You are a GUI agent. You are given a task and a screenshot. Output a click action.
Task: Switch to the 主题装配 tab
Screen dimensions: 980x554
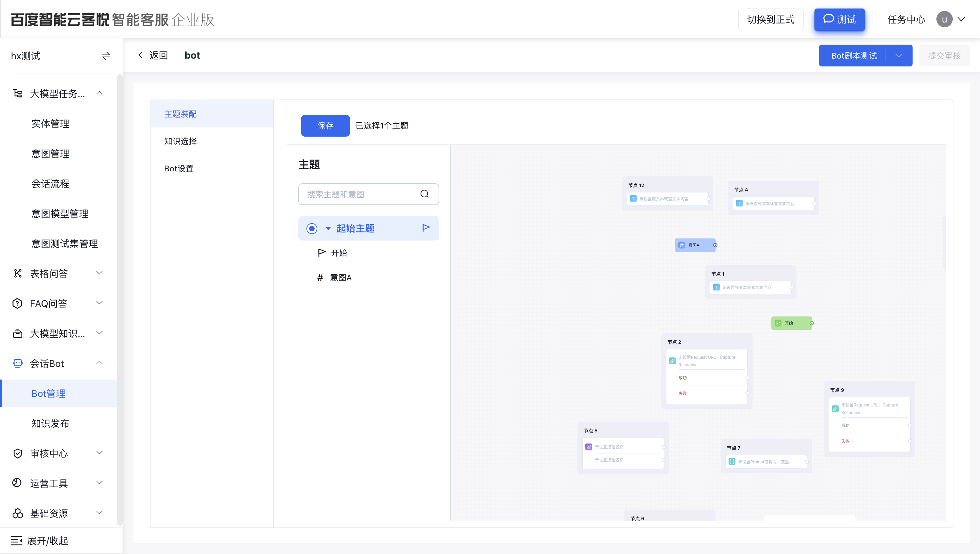(x=211, y=114)
